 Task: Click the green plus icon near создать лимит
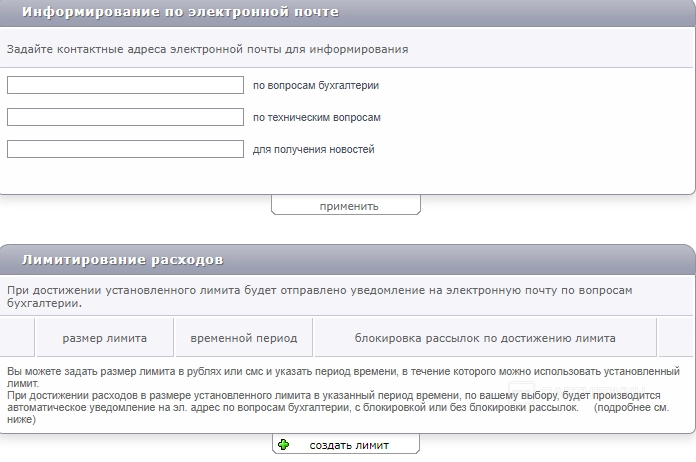point(284,445)
